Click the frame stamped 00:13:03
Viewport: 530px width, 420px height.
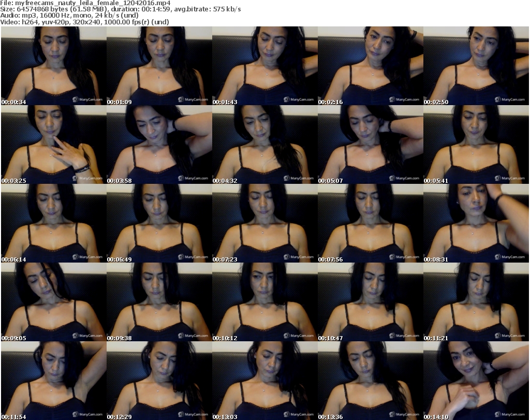265,381
